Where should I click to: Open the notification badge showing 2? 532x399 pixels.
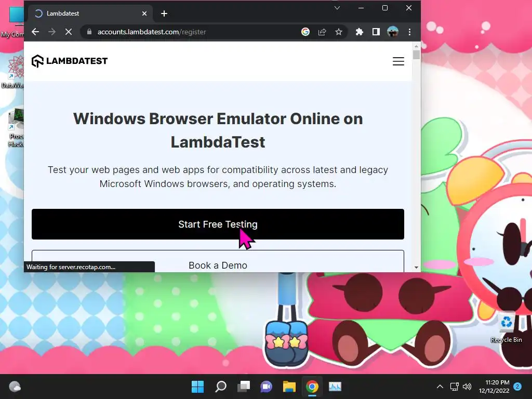point(517,387)
